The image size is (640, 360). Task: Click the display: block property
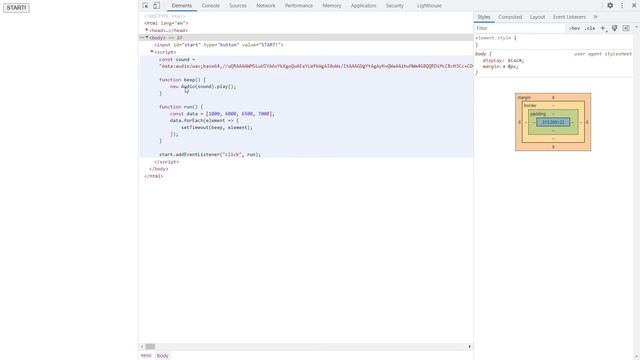pyautogui.click(x=503, y=60)
